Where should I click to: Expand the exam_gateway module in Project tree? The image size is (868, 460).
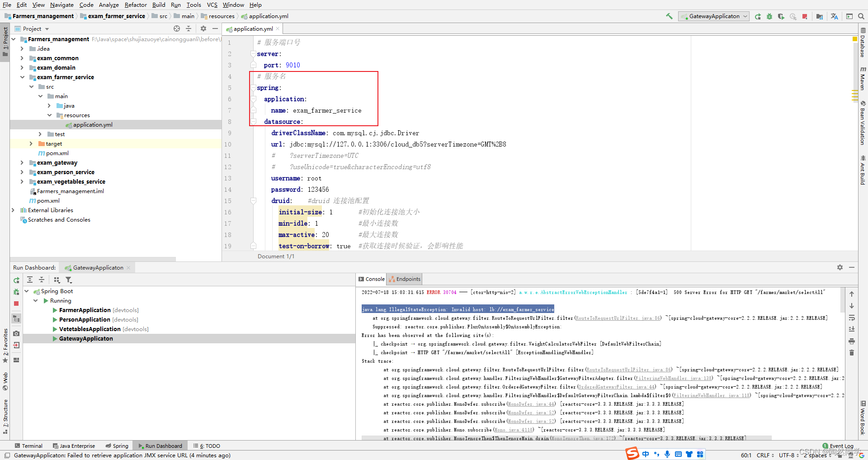point(22,162)
